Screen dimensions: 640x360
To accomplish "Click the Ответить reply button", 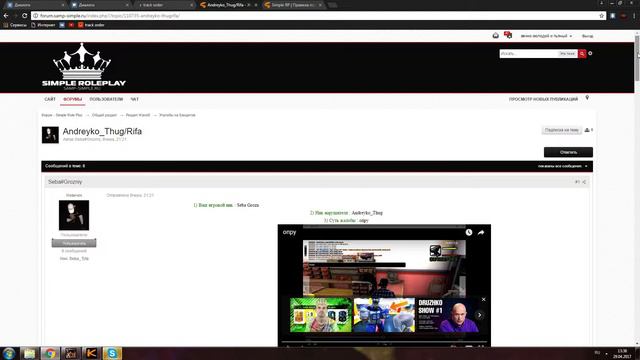I will click(x=568, y=152).
